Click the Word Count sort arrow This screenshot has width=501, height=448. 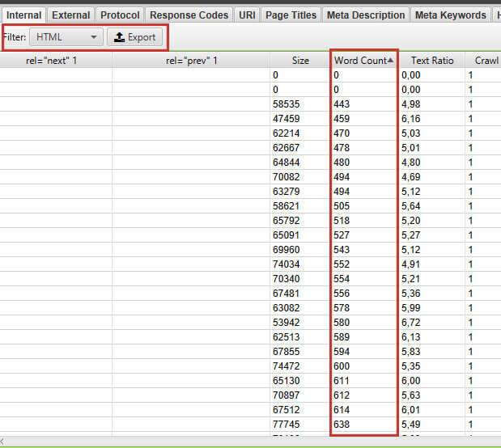click(390, 60)
